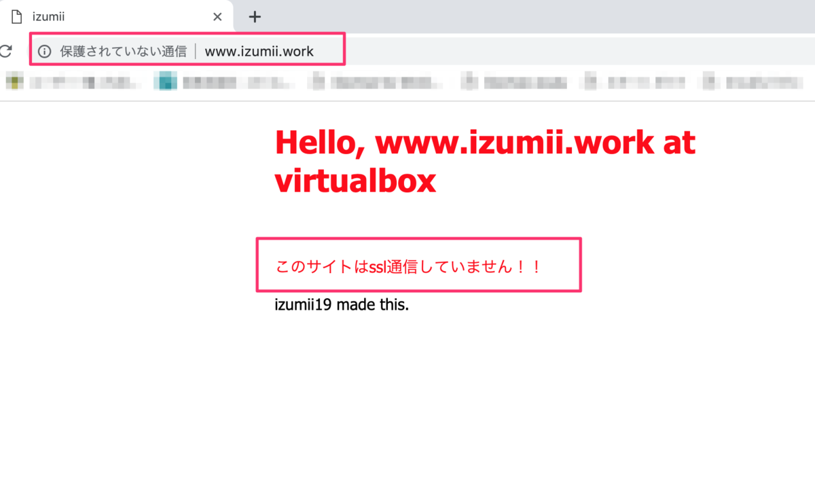Viewport: 815px width, 504px height.
Task: Click the document icon on the izumii tab
Action: 15,16
